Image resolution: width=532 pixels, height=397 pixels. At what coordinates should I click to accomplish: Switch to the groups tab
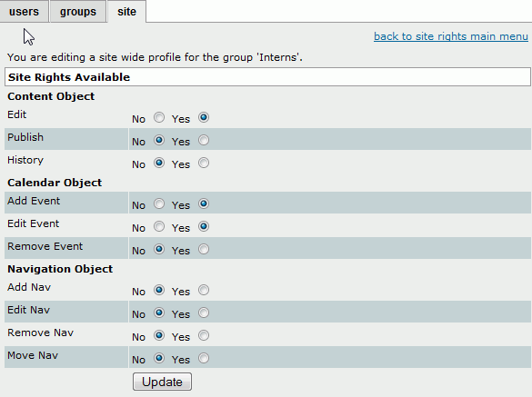(78, 11)
